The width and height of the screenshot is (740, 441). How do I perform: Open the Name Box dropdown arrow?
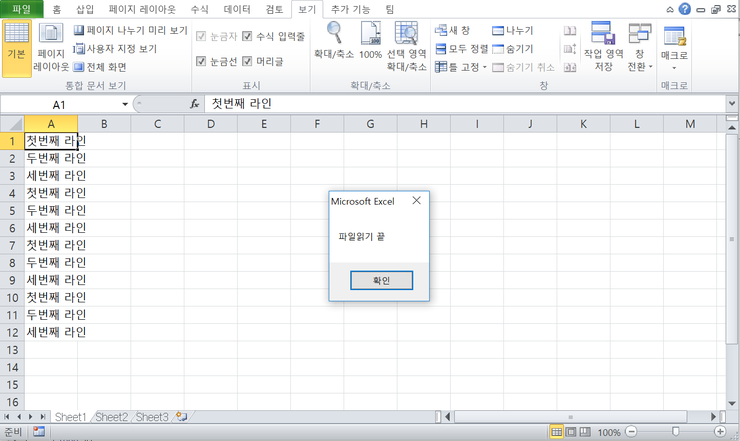[125, 104]
